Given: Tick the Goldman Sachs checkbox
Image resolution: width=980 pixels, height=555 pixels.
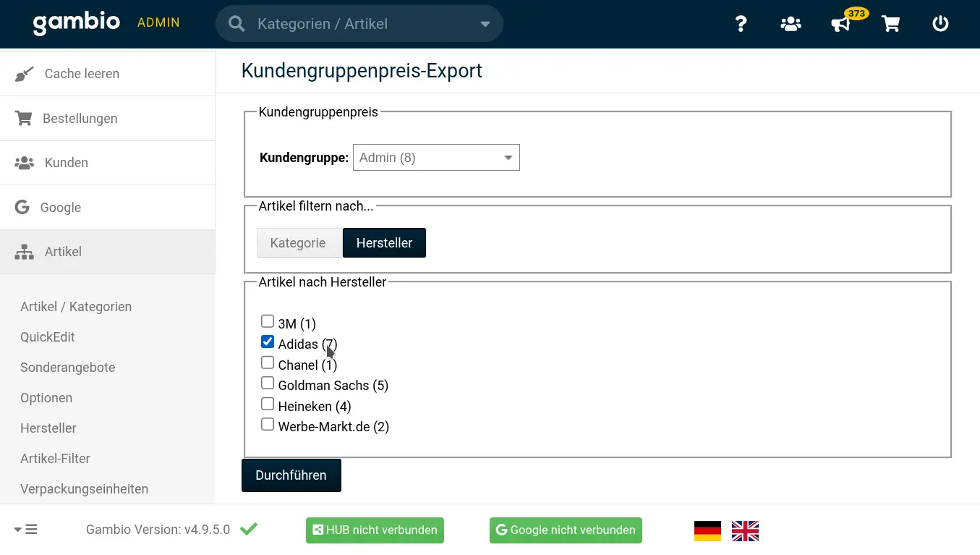Looking at the screenshot, I should tap(268, 383).
